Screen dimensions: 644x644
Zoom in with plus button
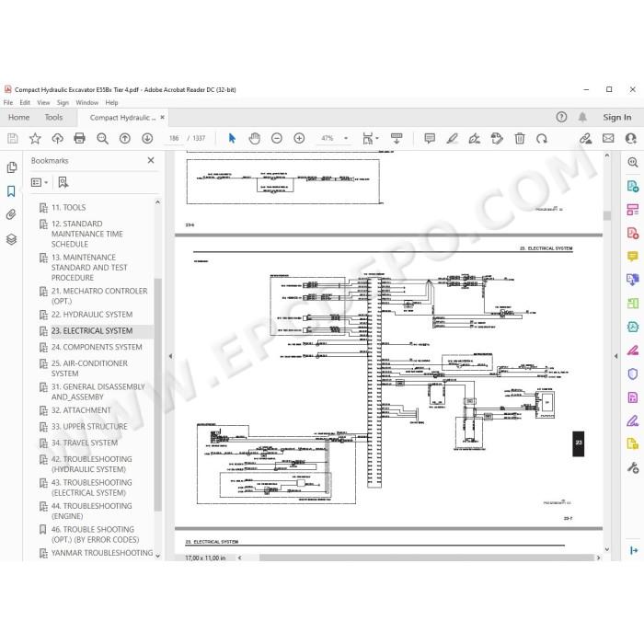299,138
